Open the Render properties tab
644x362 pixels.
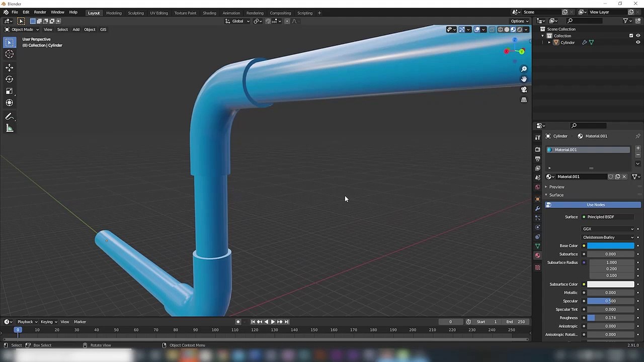click(537, 149)
